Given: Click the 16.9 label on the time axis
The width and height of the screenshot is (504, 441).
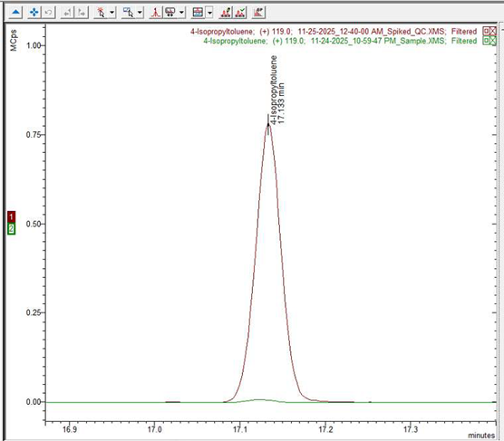Looking at the screenshot, I should (x=70, y=429).
